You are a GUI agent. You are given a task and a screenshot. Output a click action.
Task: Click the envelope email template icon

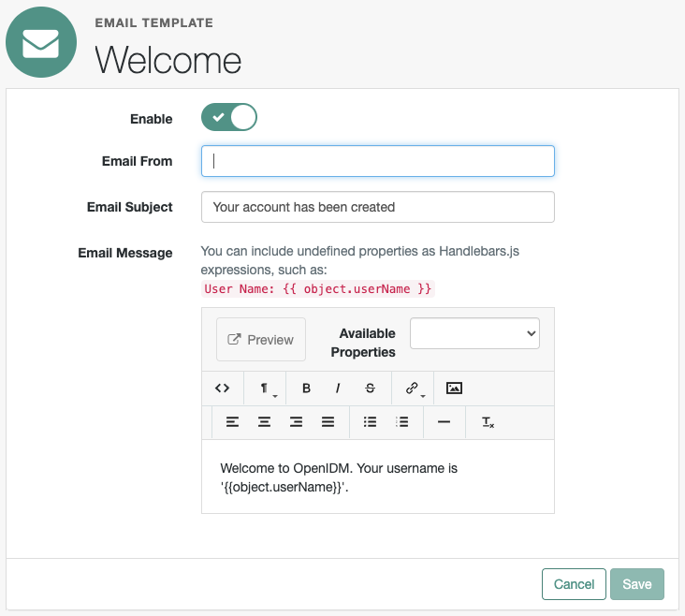[41, 42]
